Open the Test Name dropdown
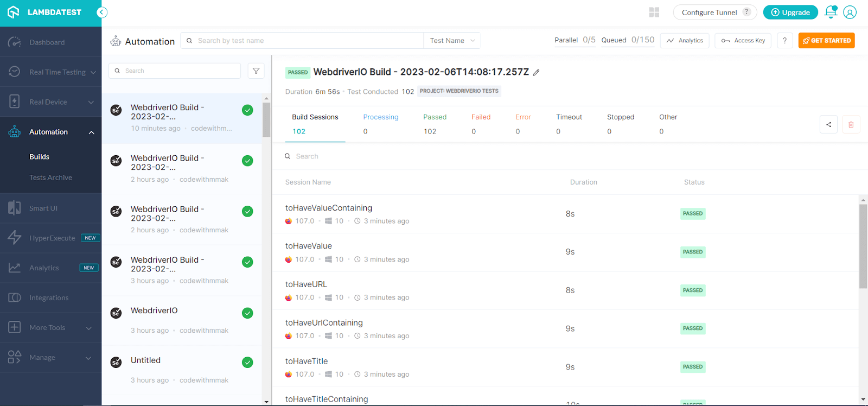The height and width of the screenshot is (406, 868). point(452,41)
